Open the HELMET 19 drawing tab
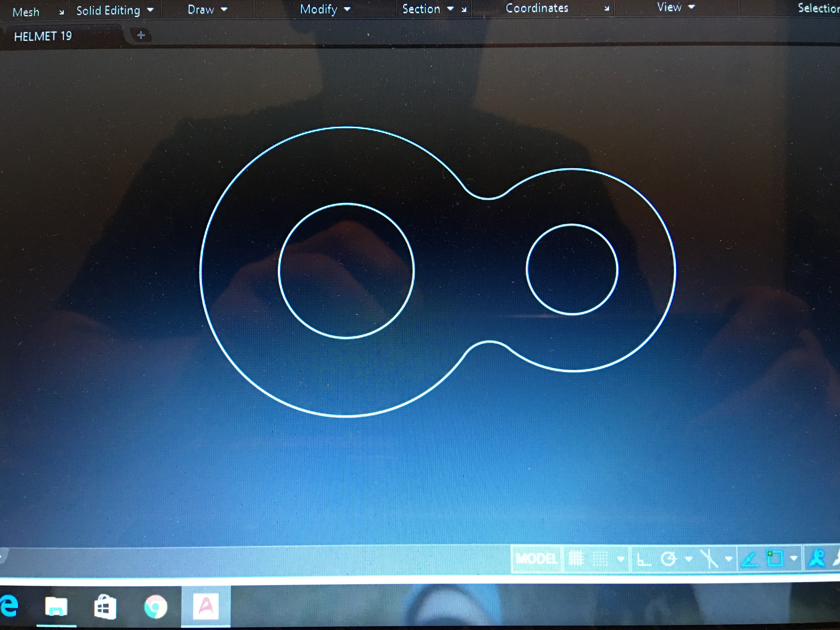The image size is (840, 630). (x=43, y=36)
